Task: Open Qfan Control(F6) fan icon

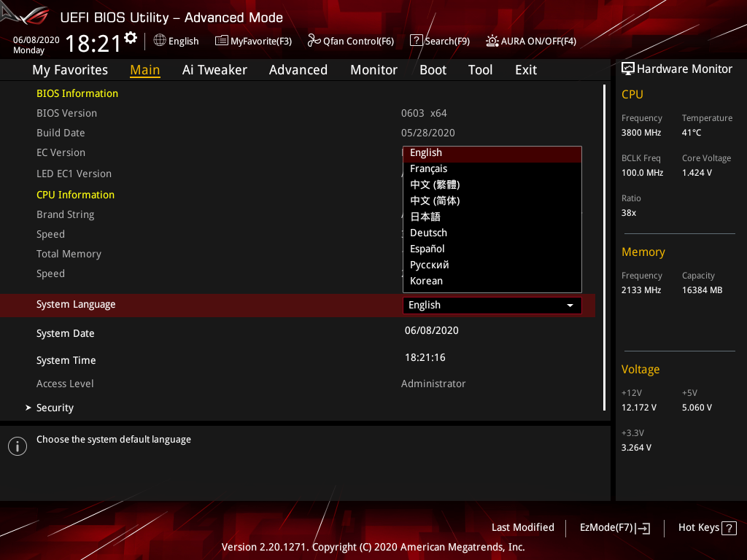Action: 314,41
